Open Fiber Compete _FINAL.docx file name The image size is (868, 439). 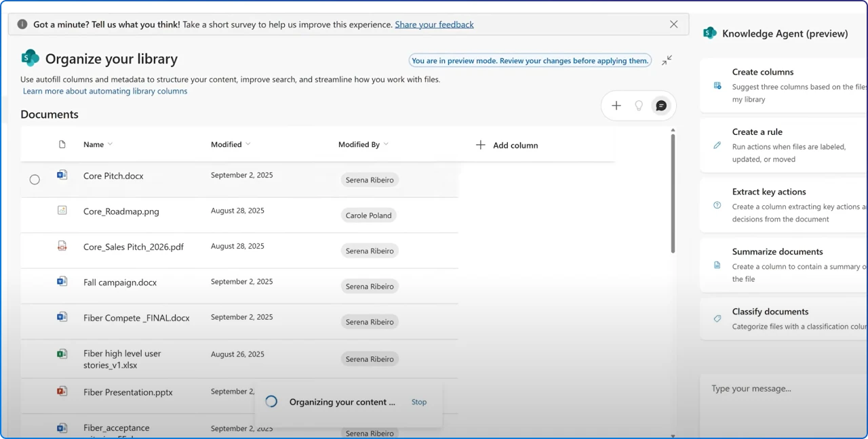pyautogui.click(x=136, y=318)
